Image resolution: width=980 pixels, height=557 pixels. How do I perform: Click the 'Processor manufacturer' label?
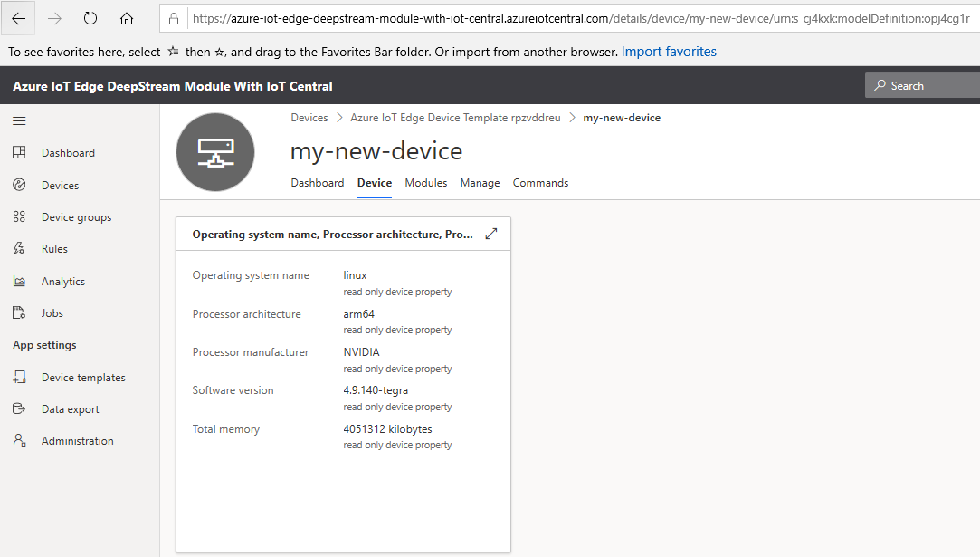[250, 352]
